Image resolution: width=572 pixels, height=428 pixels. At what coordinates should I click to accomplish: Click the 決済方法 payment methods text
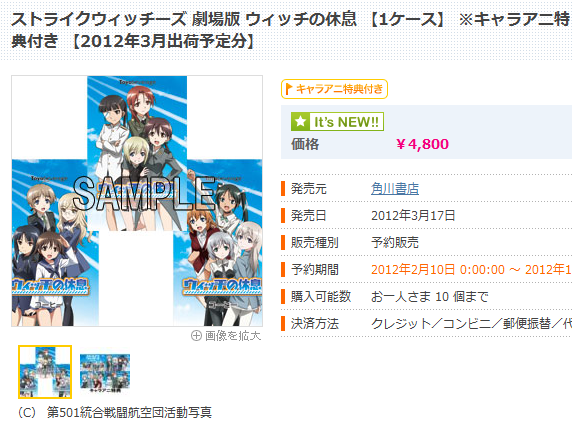coord(471,323)
